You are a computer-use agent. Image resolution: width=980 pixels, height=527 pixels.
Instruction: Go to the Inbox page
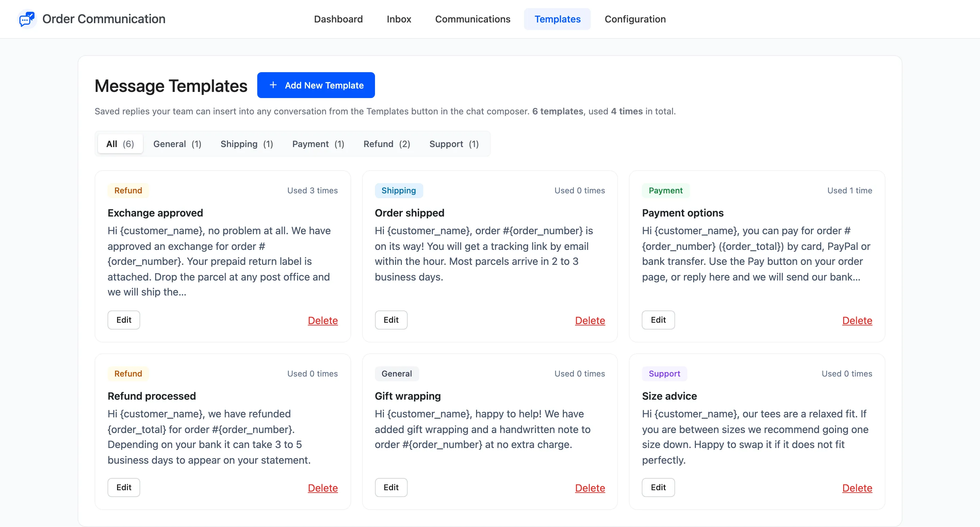coord(399,19)
